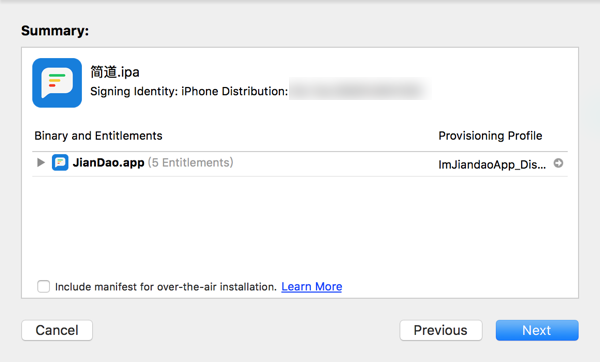Click the 简道.ipa file name

coord(115,72)
